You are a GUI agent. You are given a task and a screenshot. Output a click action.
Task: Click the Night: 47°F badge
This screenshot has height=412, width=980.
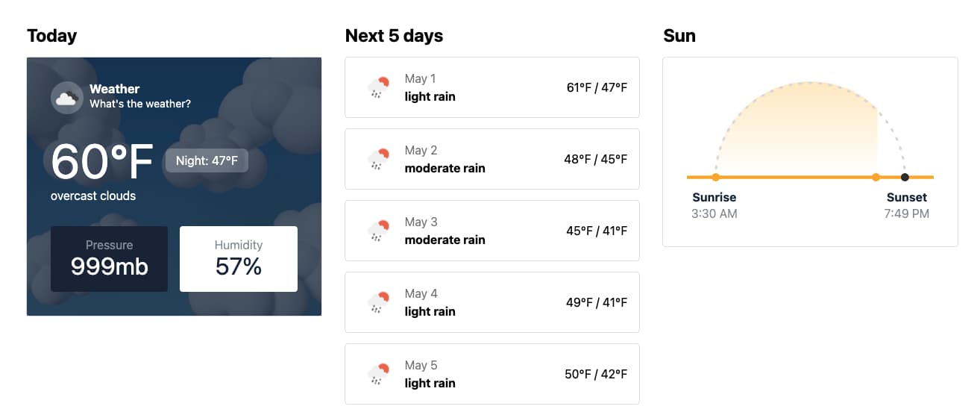coord(207,160)
